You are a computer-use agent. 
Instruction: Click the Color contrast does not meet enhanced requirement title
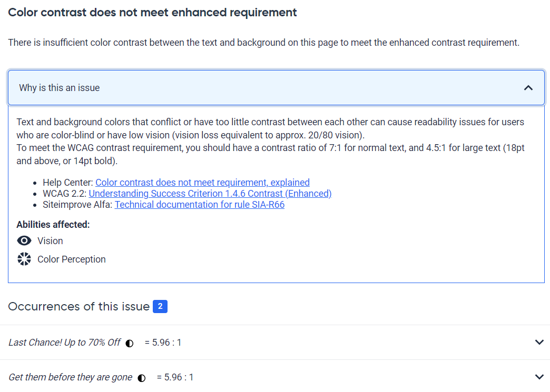coord(153,13)
